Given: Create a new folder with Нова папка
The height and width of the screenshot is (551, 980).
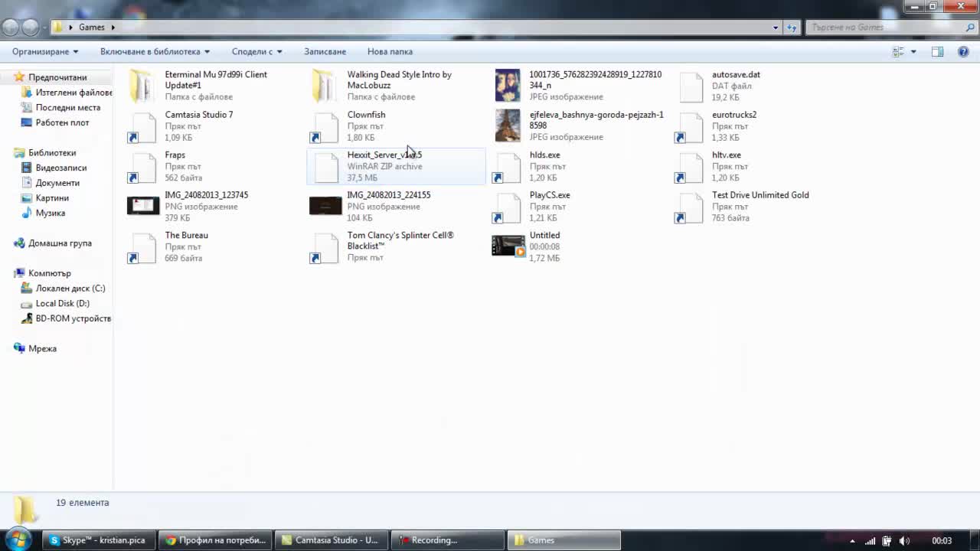Looking at the screenshot, I should click(x=390, y=51).
